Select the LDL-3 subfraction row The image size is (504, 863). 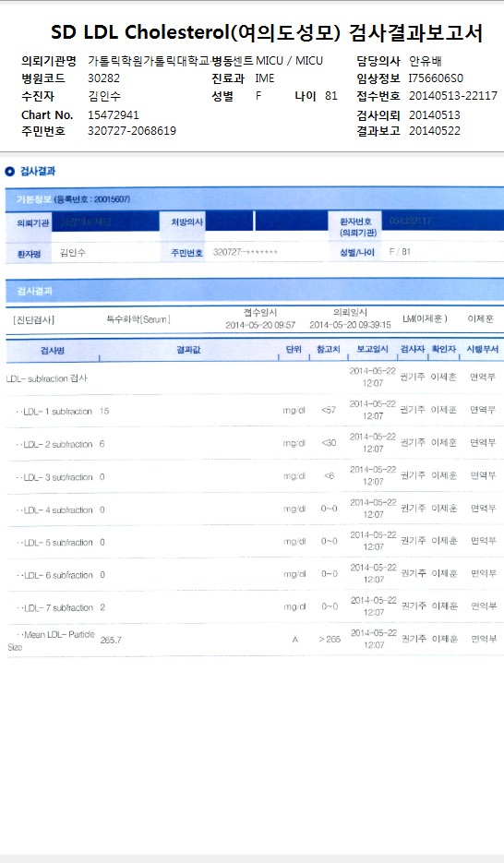(255, 476)
